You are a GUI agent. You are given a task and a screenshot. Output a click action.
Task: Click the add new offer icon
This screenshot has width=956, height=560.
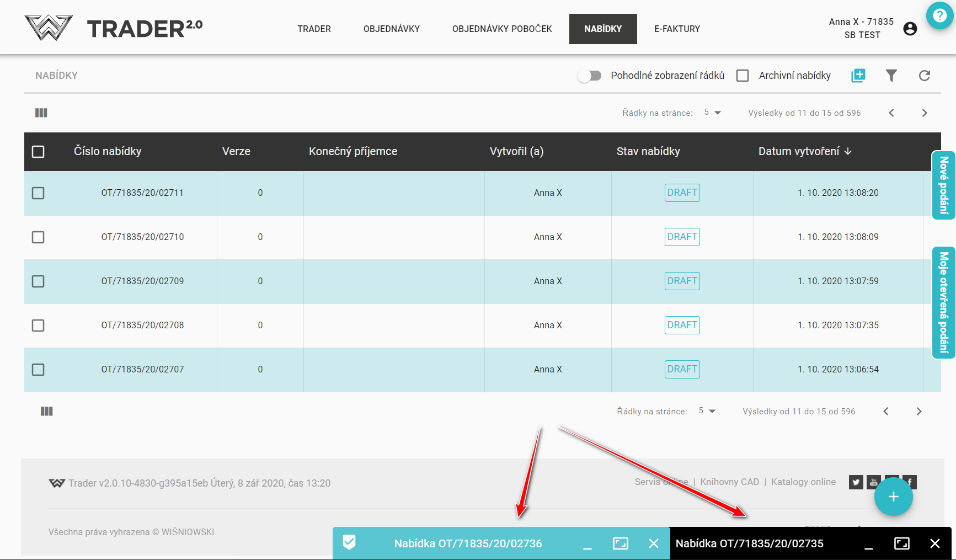pos(858,76)
